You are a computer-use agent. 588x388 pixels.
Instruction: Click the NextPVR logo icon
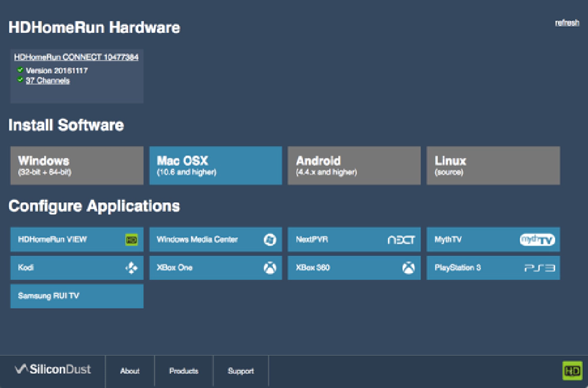tap(401, 240)
